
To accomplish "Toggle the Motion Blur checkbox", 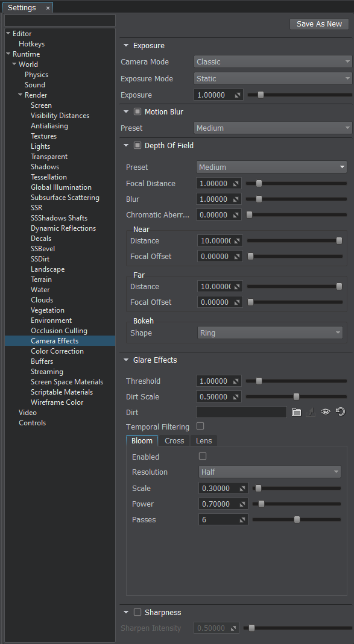I will pyautogui.click(x=137, y=111).
